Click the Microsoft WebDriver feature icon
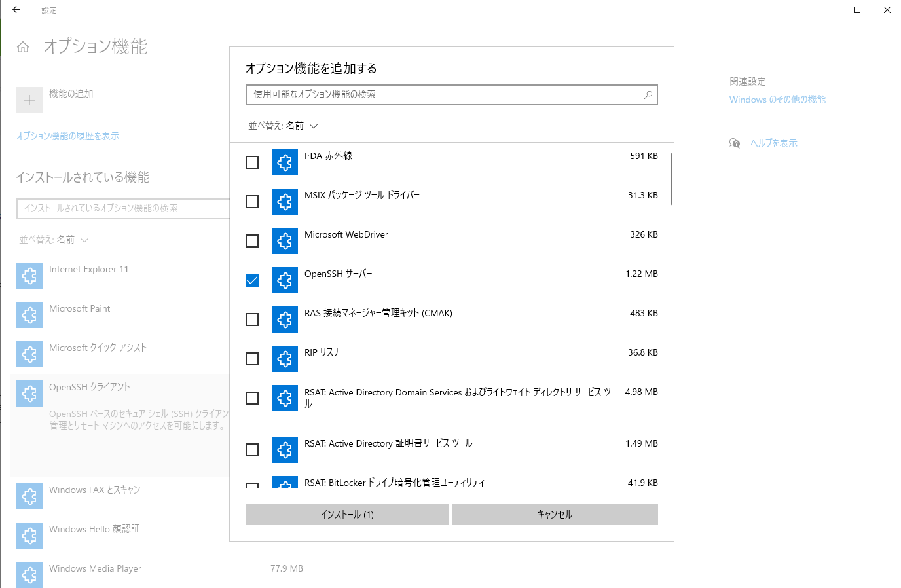Image resolution: width=901 pixels, height=588 pixels. pyautogui.click(x=285, y=241)
